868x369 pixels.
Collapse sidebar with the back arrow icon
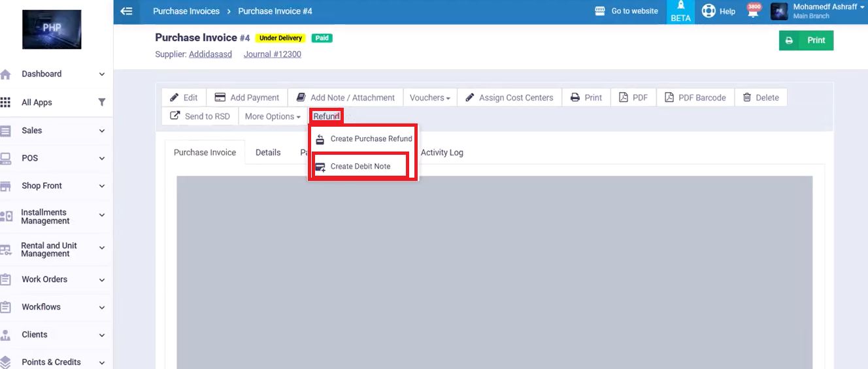point(126,11)
